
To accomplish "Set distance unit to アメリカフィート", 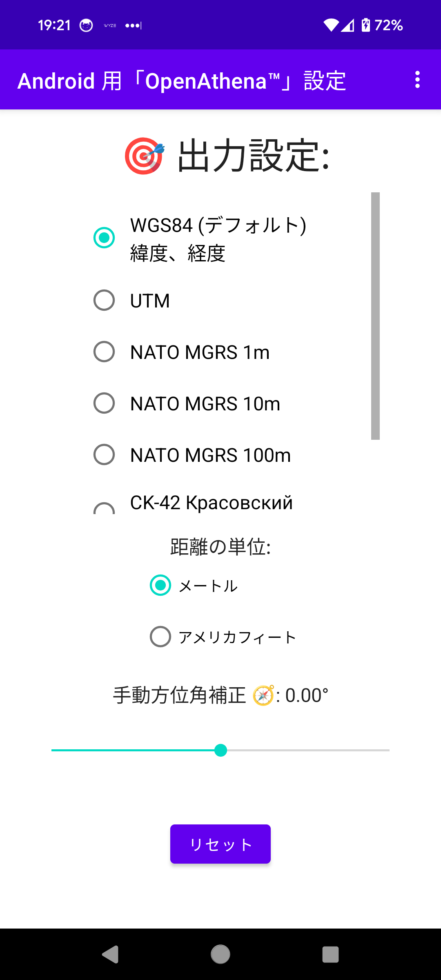I will coord(160,637).
